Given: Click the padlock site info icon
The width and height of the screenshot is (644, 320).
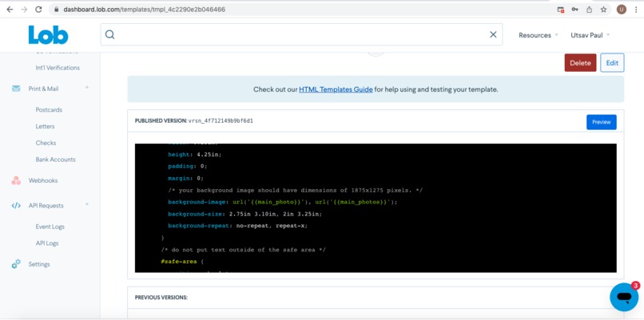Looking at the screenshot, I should (57, 10).
